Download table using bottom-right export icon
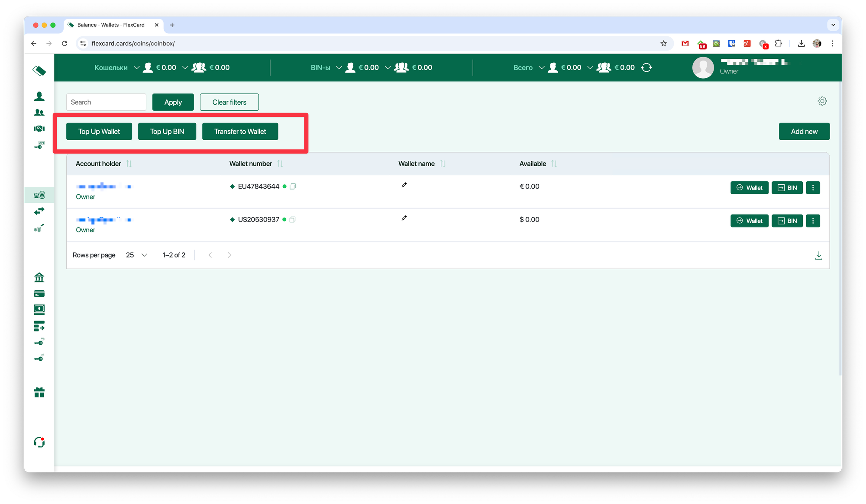 (818, 256)
